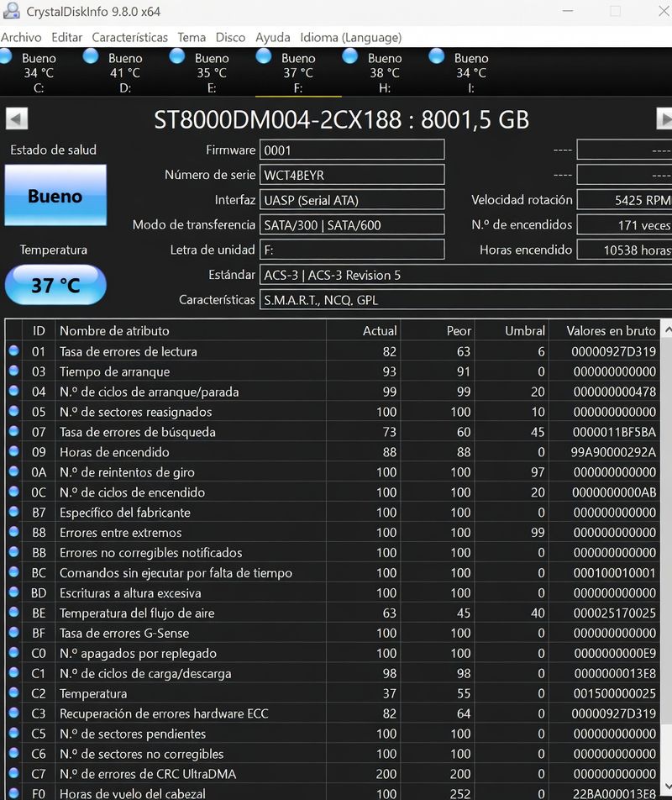Click status icon for Errores entre extremos
Image resolution: width=672 pixels, height=800 pixels.
point(13,532)
